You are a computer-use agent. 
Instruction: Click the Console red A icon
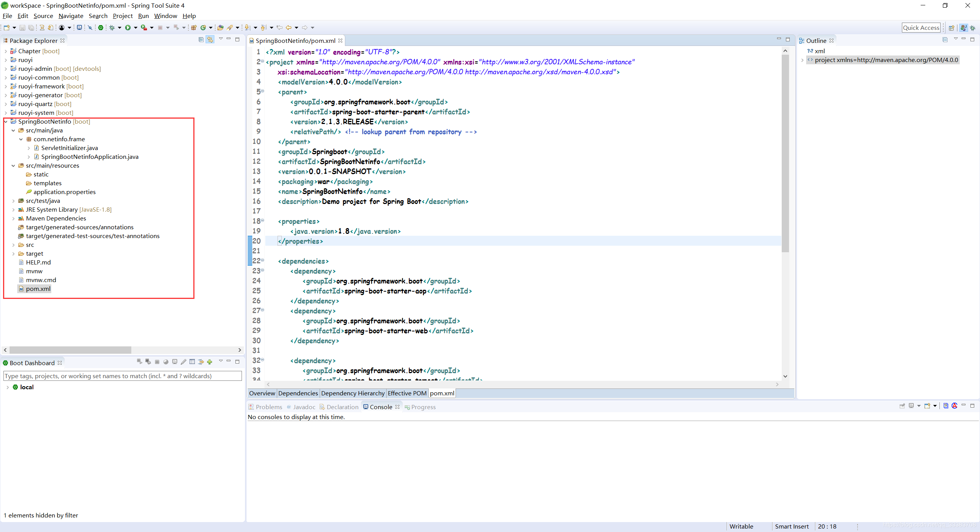pyautogui.click(x=954, y=406)
